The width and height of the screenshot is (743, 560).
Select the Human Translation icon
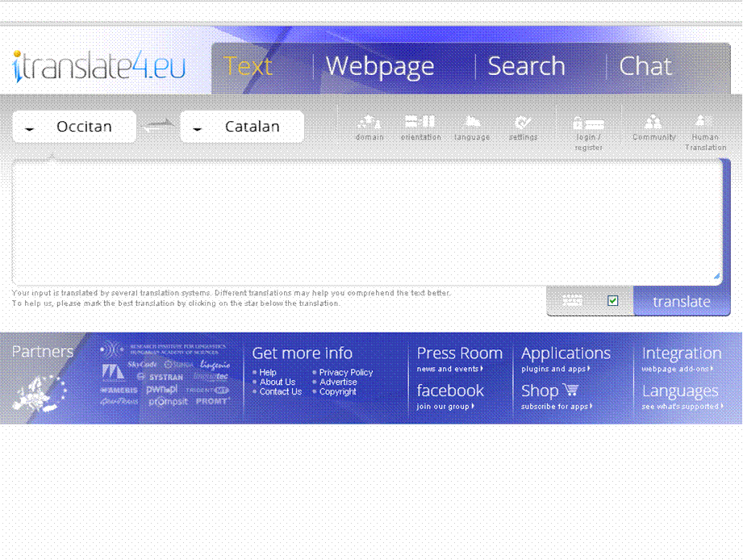pyautogui.click(x=704, y=121)
